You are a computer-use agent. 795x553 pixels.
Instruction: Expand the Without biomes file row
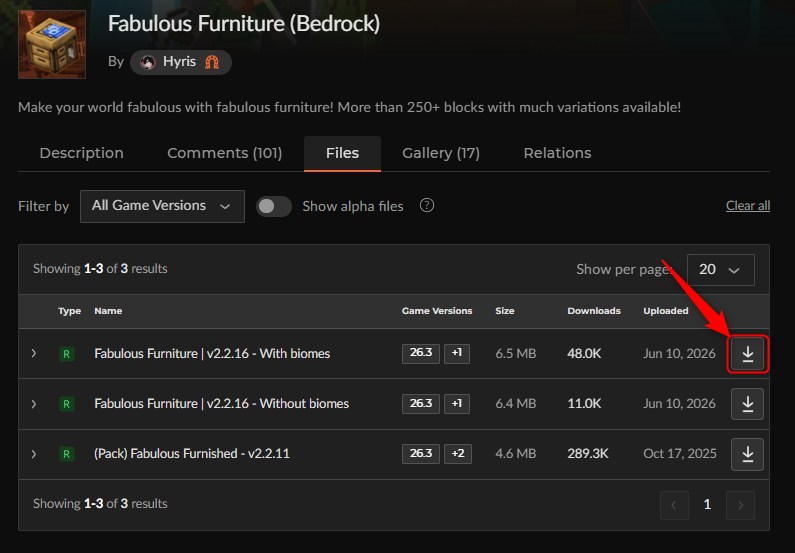[34, 404]
